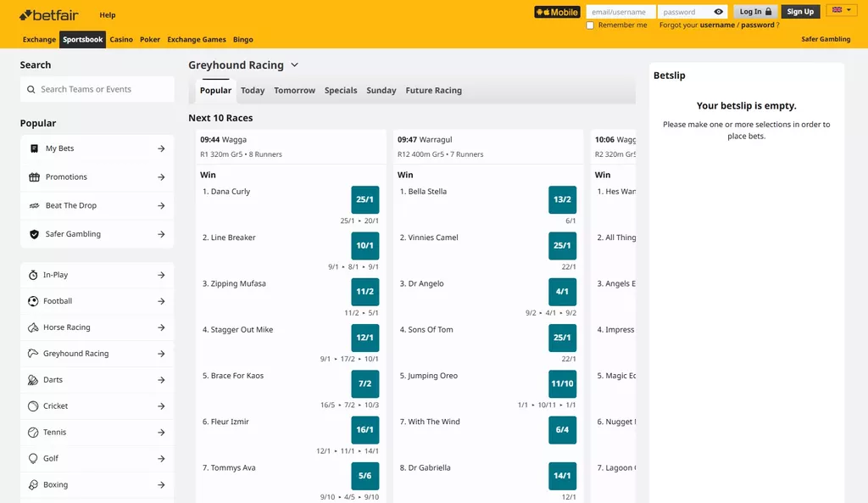Screen dimensions: 868x503
Task: Click arrow next to Promotions
Action: coord(161,177)
